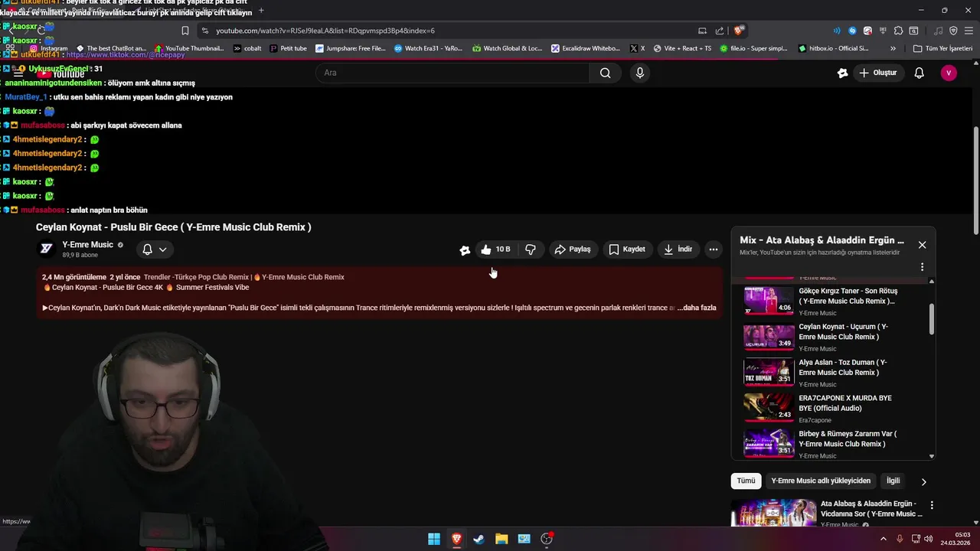Screen dimensions: 980x551
Task: Like the video with thumbs-up button
Action: click(x=495, y=249)
